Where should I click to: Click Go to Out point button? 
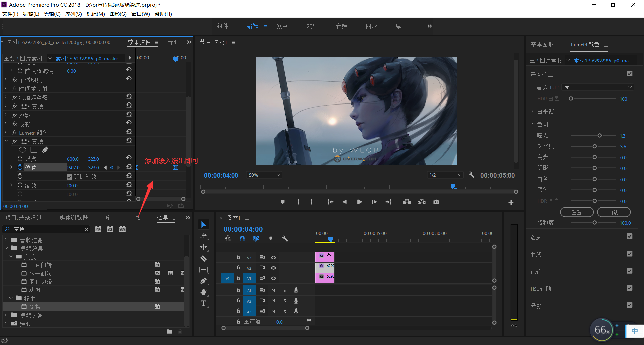coord(389,202)
